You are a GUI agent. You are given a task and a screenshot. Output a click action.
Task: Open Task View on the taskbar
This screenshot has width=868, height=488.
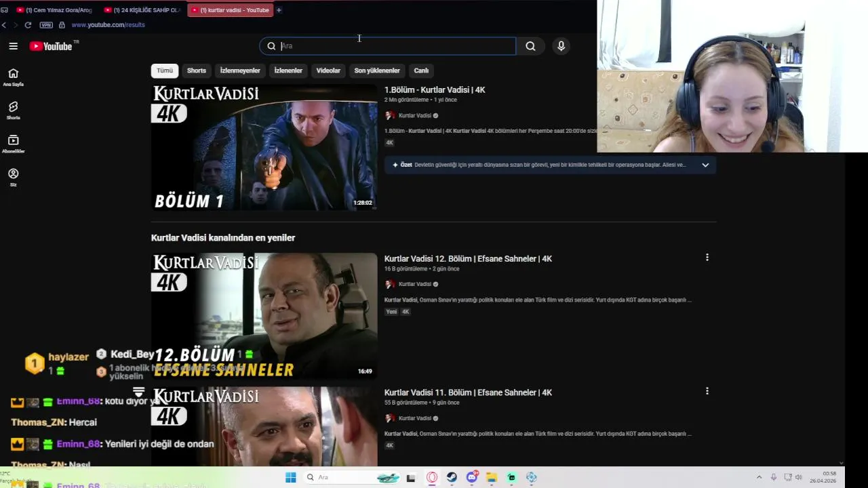pyautogui.click(x=410, y=478)
